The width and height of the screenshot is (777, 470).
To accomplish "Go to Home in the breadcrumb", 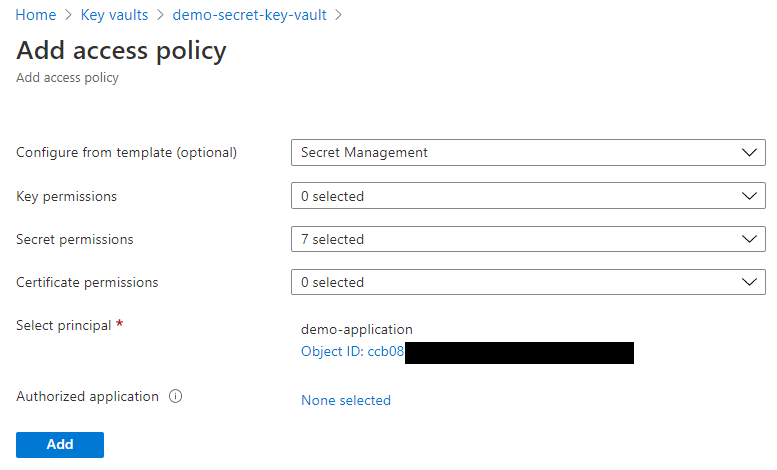I will pos(36,15).
